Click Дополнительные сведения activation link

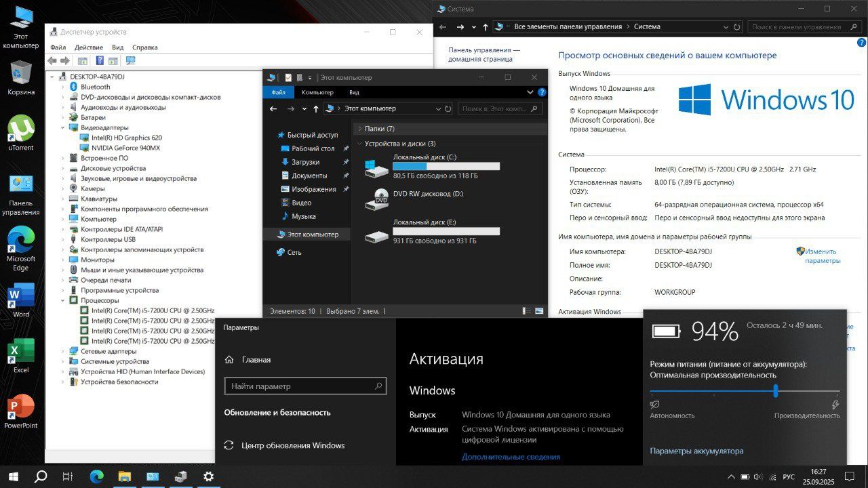click(511, 457)
